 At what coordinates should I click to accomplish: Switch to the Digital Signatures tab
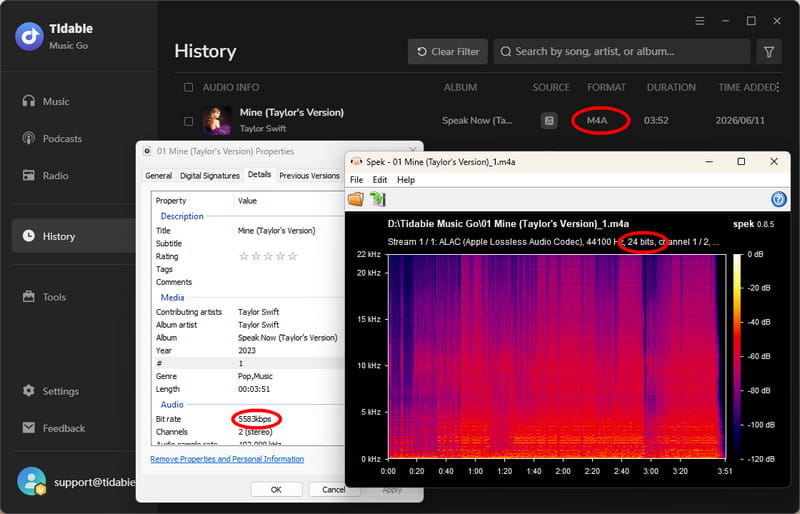point(210,176)
